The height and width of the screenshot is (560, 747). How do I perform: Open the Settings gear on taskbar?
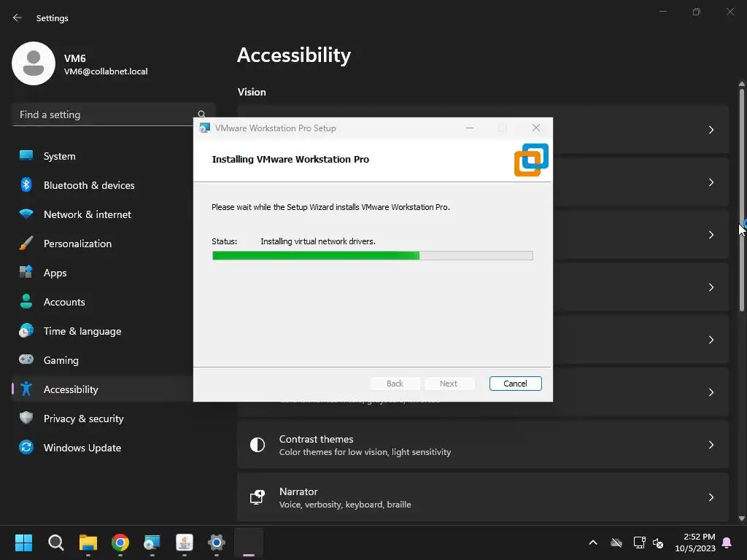(216, 542)
